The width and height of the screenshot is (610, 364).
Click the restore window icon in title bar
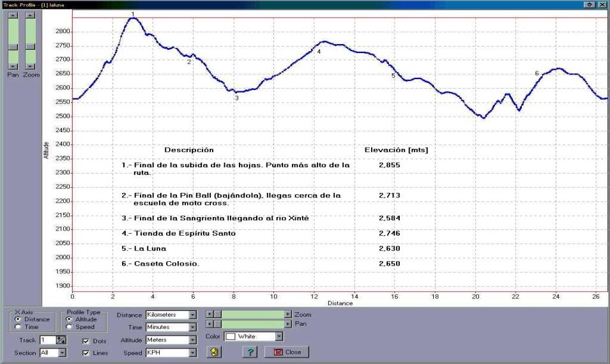(588, 4)
